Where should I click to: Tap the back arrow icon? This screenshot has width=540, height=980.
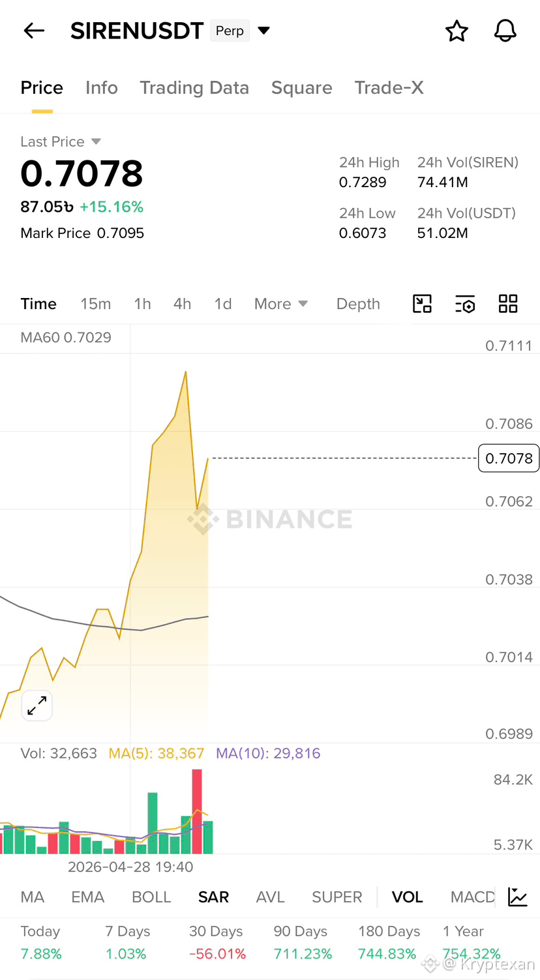pos(34,31)
